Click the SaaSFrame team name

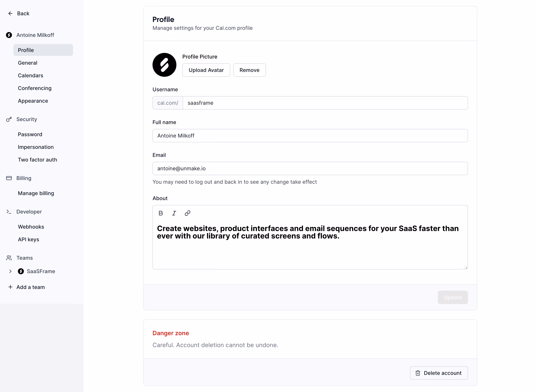41,271
